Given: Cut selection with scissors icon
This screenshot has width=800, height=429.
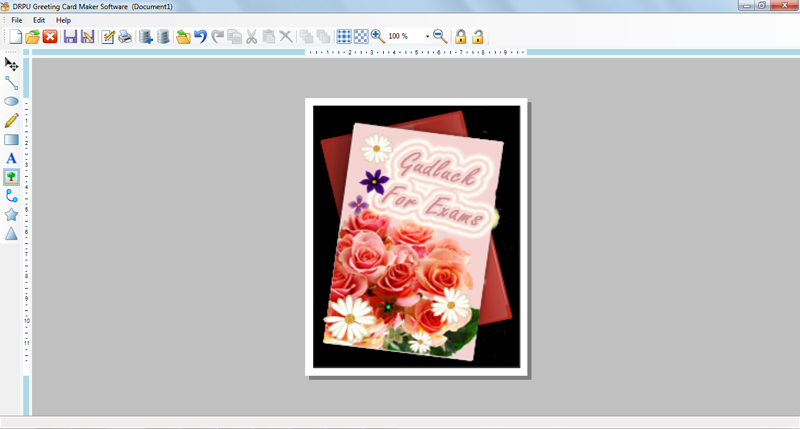Looking at the screenshot, I should tap(252, 36).
